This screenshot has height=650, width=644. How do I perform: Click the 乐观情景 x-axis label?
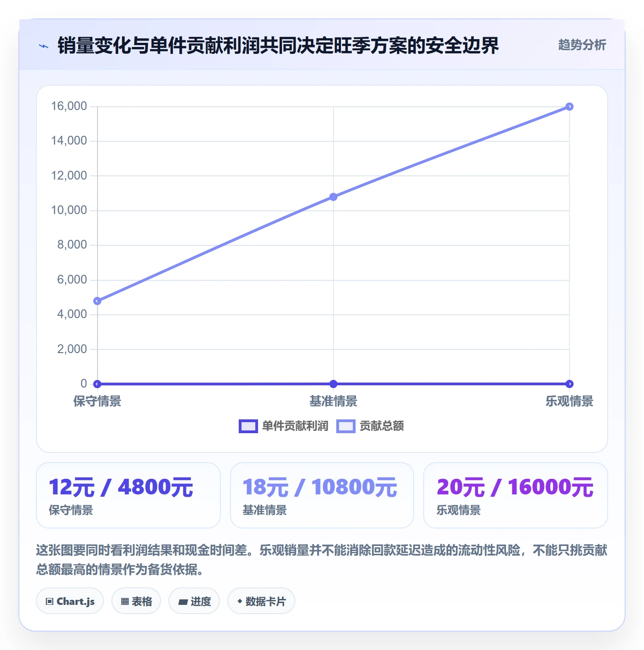569,401
